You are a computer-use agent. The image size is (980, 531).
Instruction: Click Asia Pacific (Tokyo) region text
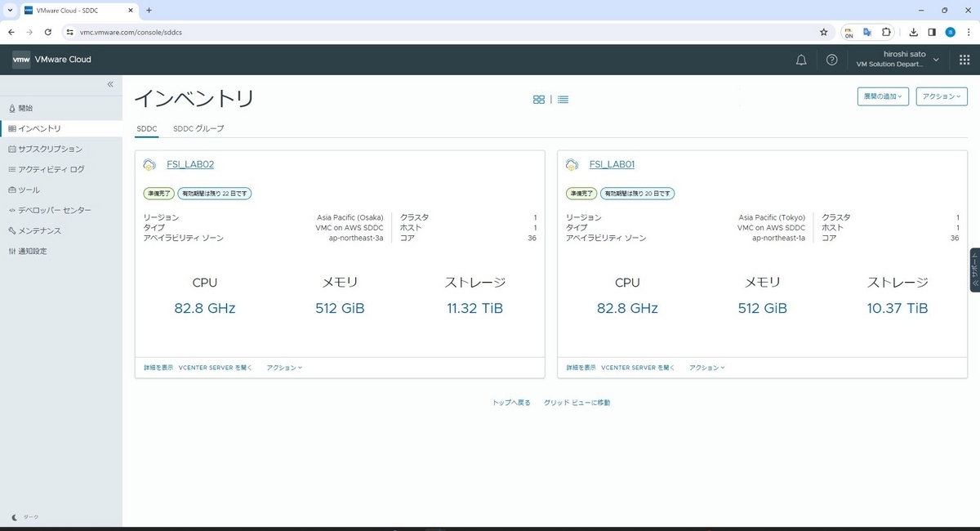[x=772, y=217]
